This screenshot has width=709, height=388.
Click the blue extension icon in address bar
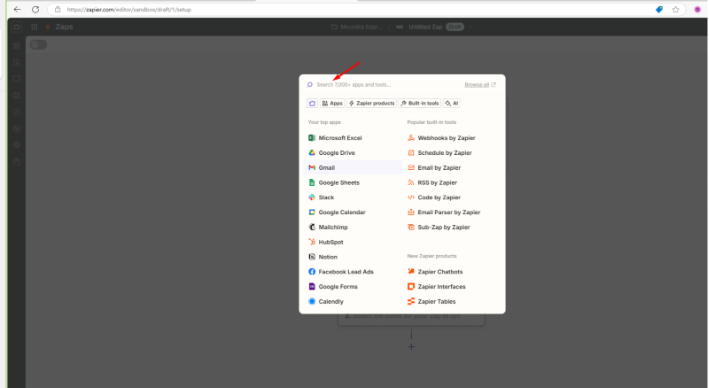[x=659, y=9]
